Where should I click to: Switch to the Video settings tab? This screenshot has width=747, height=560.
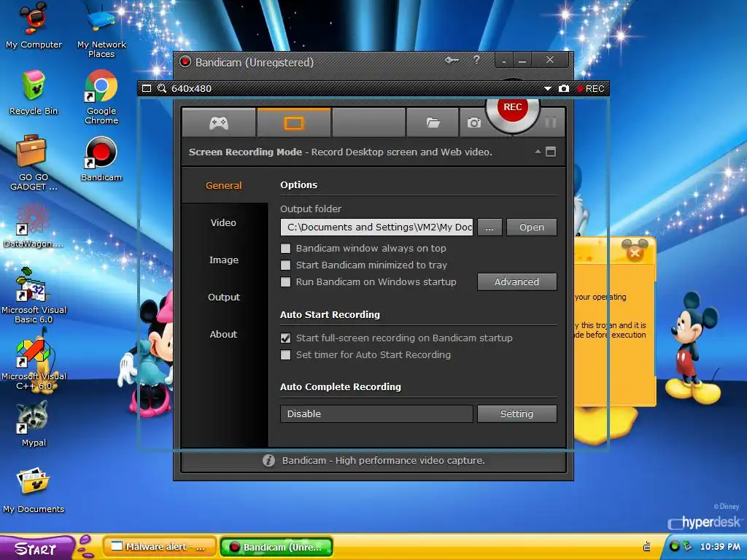tap(223, 222)
